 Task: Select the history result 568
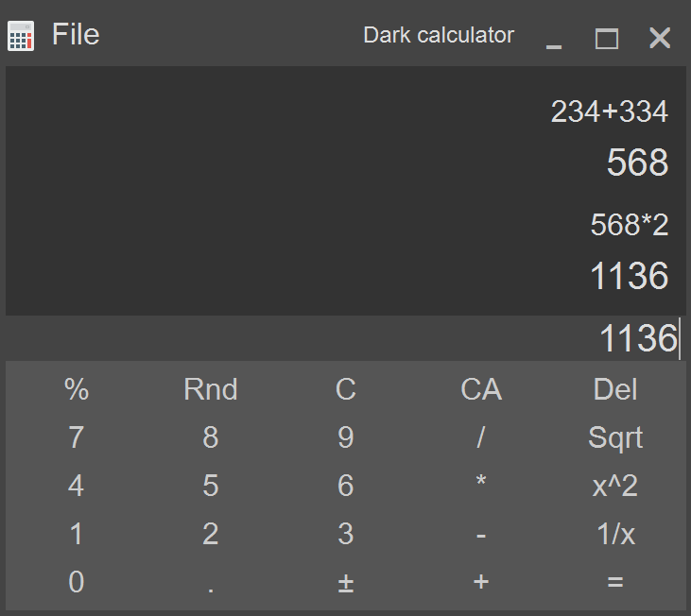tap(637, 163)
